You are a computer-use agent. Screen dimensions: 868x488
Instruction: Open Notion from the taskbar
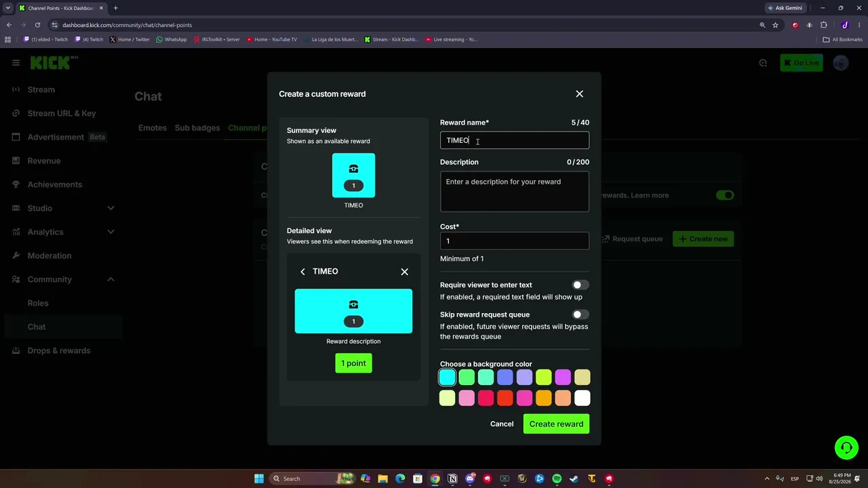pos(452,479)
